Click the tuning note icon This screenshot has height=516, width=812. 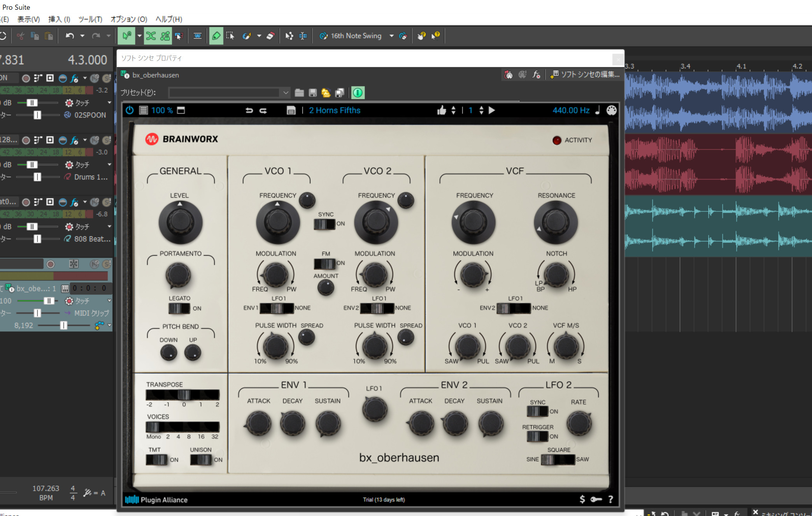pyautogui.click(x=598, y=110)
